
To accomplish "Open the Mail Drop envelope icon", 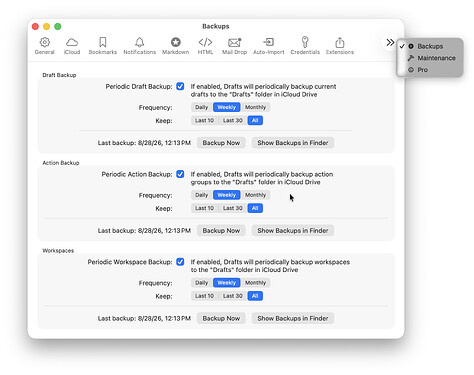I will coord(234,42).
